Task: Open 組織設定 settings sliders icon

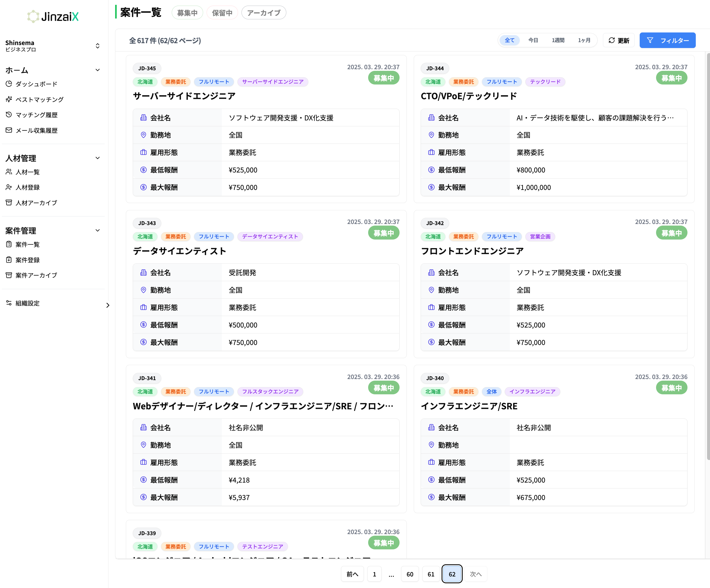Action: [9, 303]
